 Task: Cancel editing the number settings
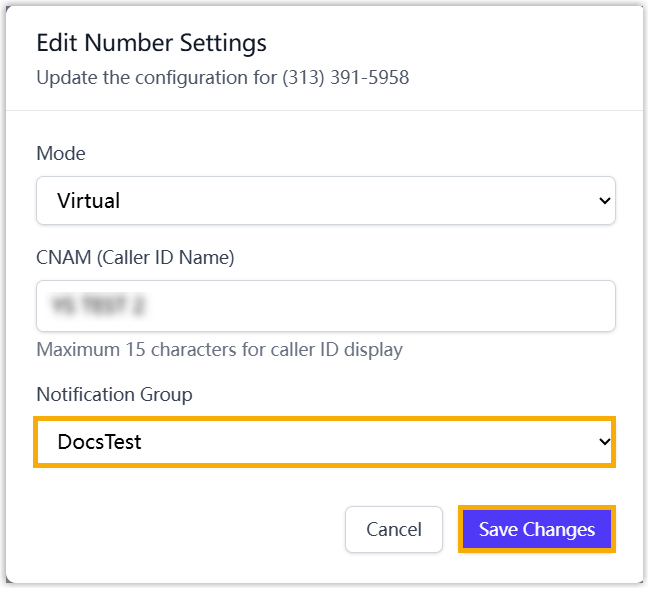pyautogui.click(x=393, y=530)
